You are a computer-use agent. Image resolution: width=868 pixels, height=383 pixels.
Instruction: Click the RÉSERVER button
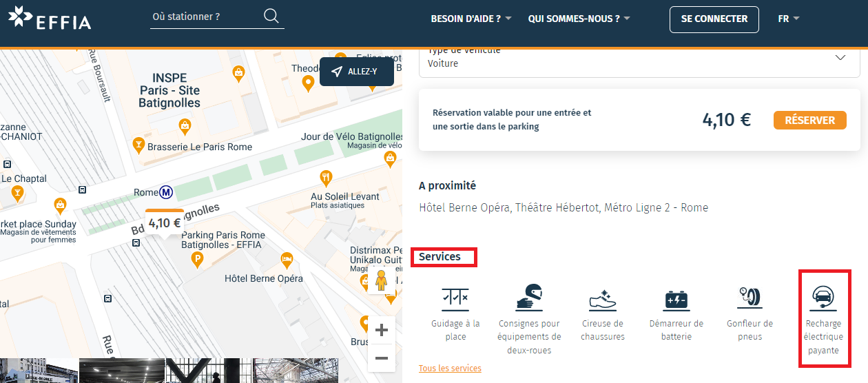[810, 120]
